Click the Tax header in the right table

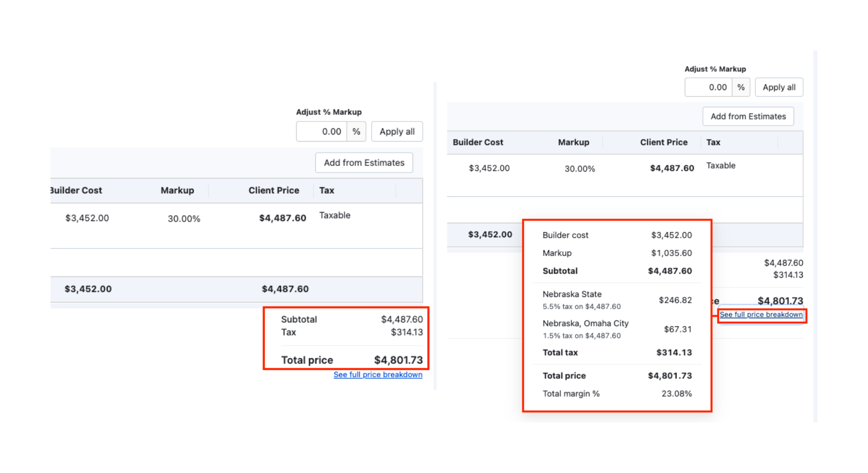click(713, 142)
